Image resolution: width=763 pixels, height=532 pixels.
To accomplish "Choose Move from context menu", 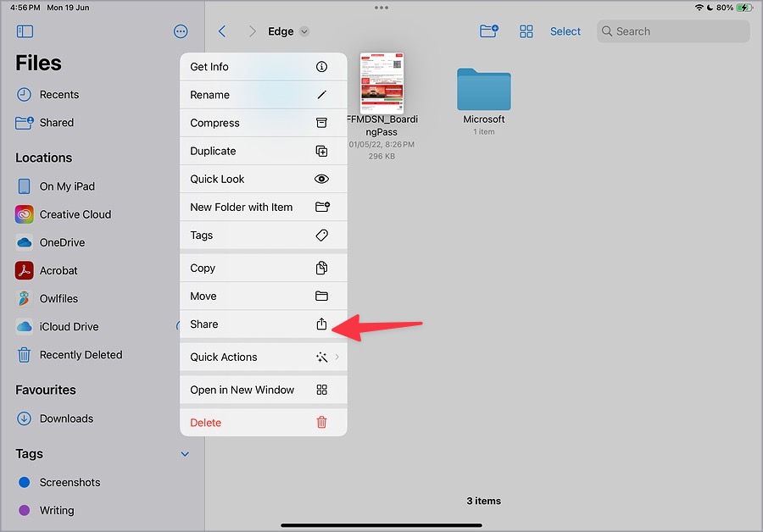I will [x=264, y=296].
